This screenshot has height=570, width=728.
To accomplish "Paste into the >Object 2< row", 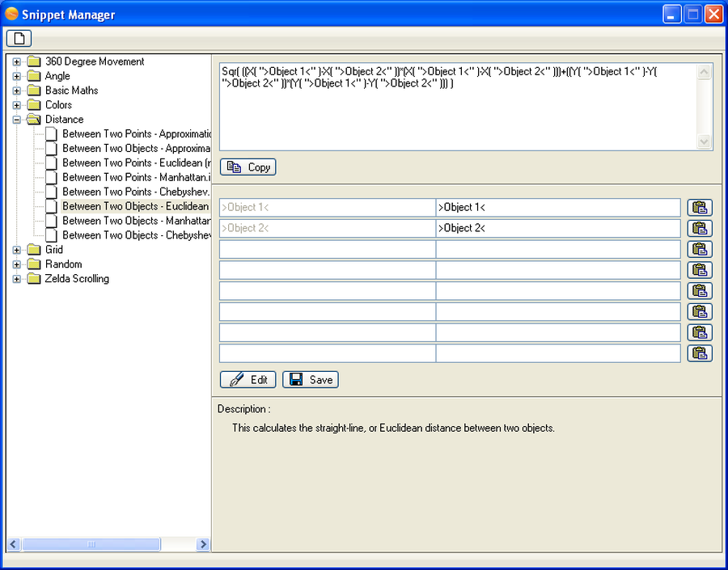I will (700, 228).
